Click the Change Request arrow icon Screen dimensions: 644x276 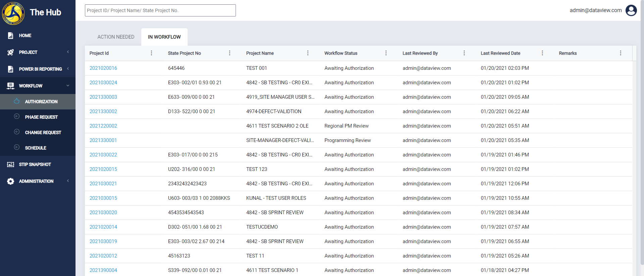[17, 132]
